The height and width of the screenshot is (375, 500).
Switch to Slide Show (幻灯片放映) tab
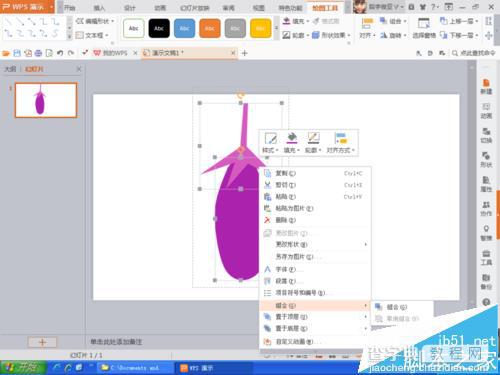pos(195,8)
